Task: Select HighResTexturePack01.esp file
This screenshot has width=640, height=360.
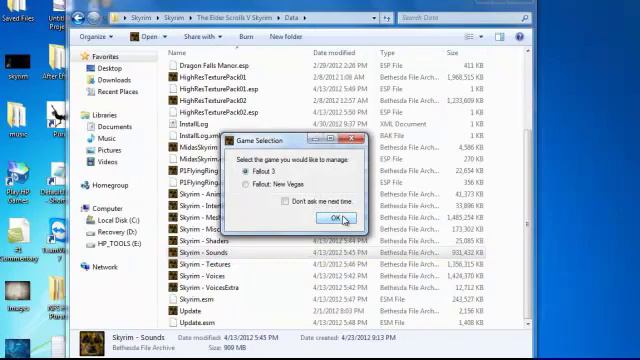Action: pos(219,89)
